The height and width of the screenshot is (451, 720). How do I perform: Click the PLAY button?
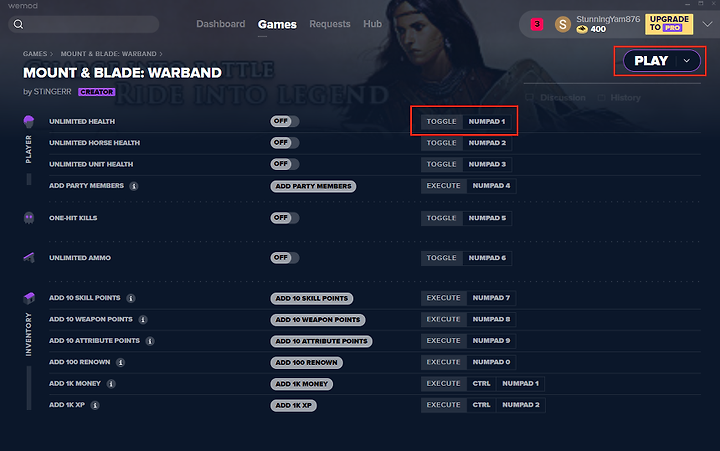[x=651, y=61]
